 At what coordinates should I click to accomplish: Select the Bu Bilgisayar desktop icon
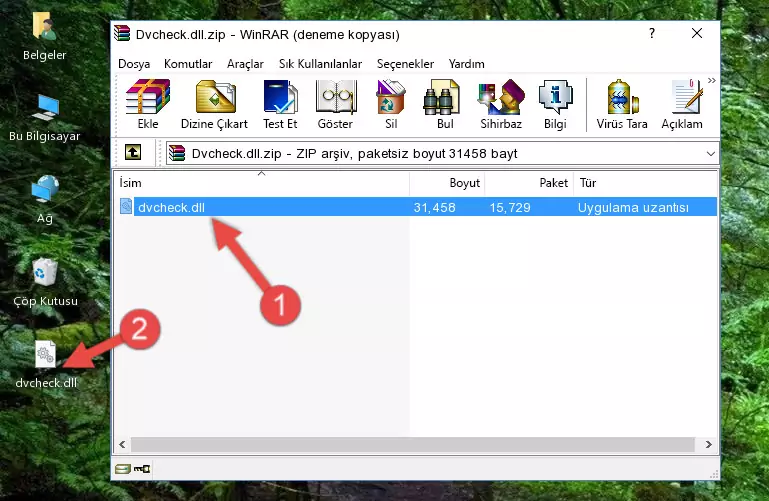click(x=45, y=118)
